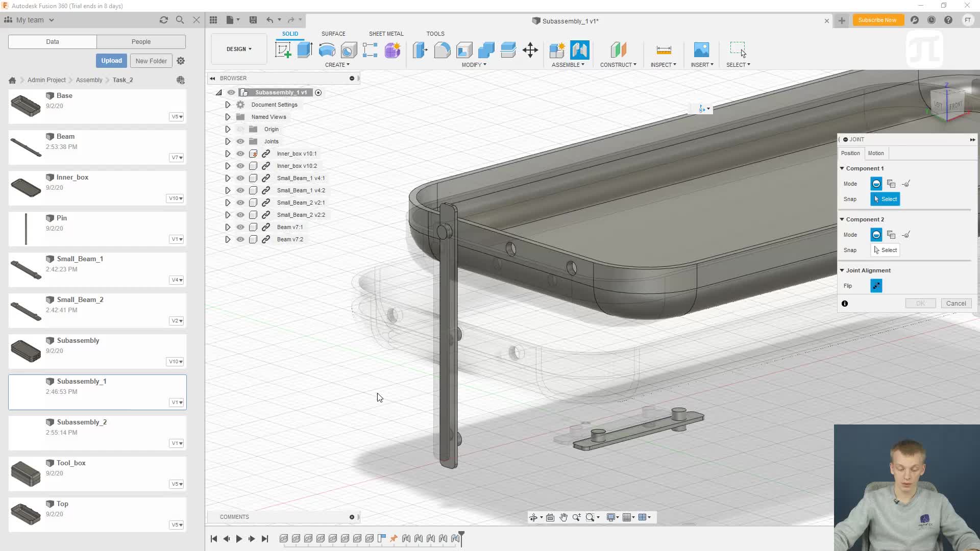Open data panel settings gear
The height and width of the screenshot is (551, 980).
(181, 61)
